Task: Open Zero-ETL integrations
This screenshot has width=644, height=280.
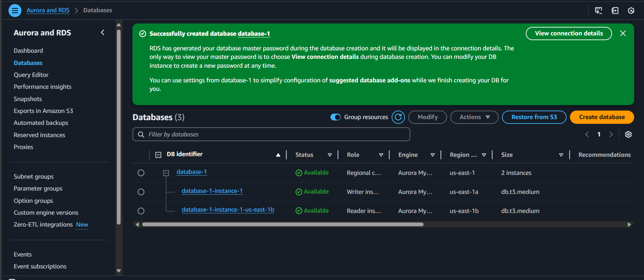Action: 43,225
